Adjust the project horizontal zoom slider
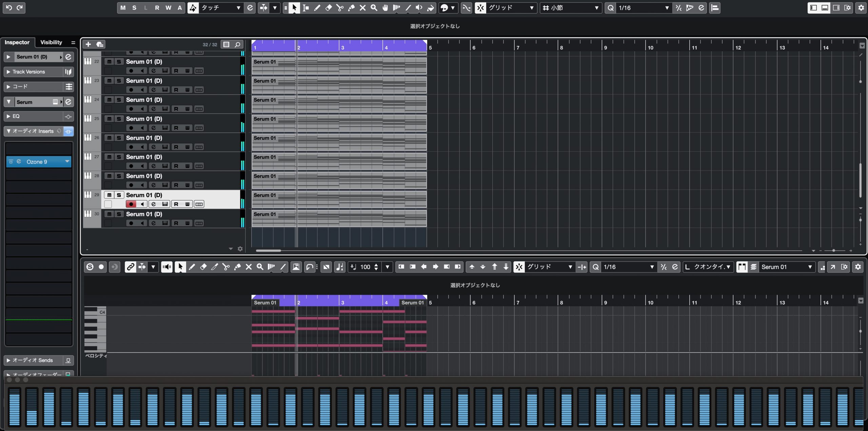868x431 pixels. 834,250
